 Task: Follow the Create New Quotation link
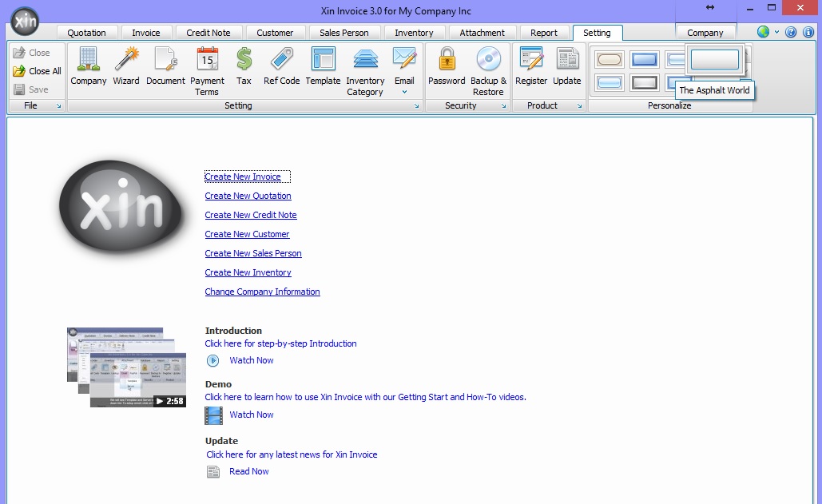[x=248, y=196]
